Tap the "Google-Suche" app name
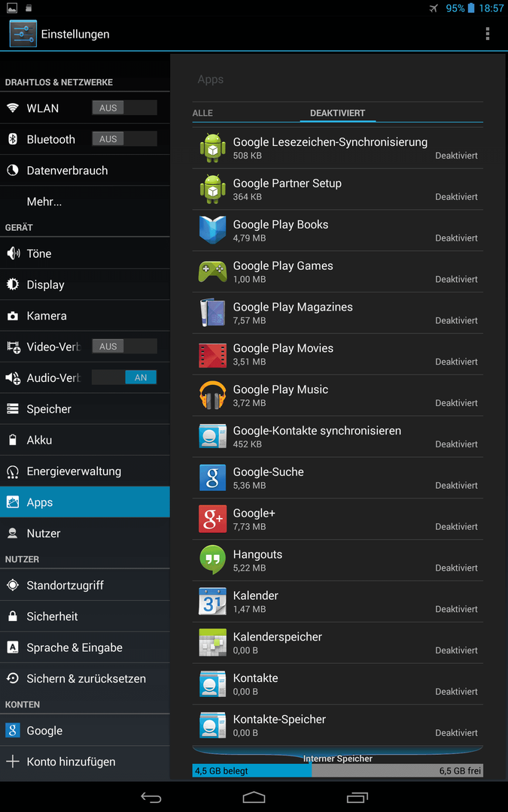The width and height of the screenshot is (508, 812). coord(269,471)
